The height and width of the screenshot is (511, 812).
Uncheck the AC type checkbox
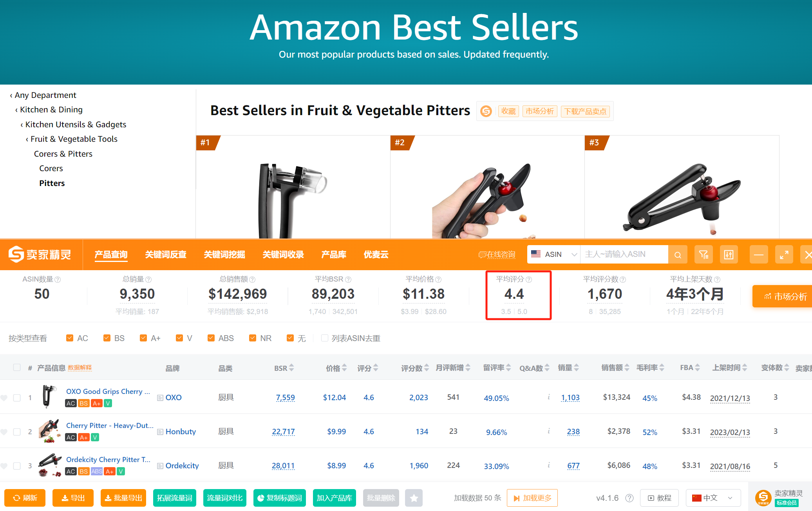[70, 338]
